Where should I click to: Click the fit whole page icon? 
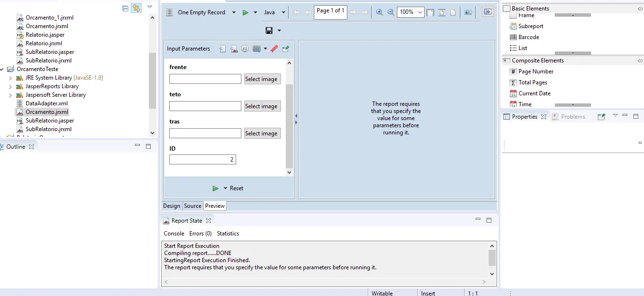pyautogui.click(x=453, y=12)
